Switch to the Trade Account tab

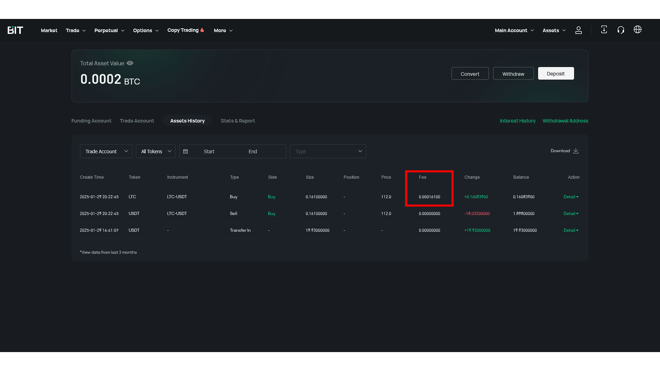[137, 121]
